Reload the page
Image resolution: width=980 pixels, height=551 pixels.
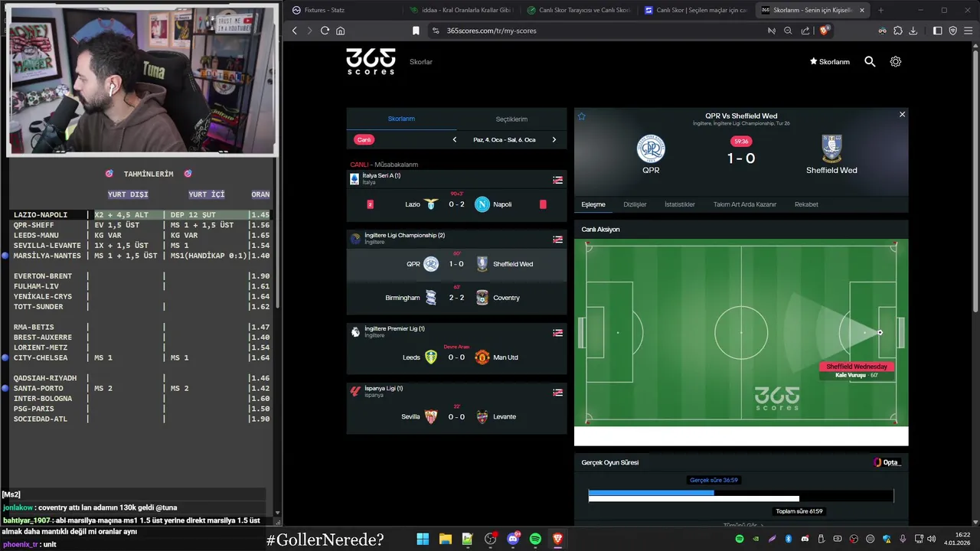tap(325, 31)
